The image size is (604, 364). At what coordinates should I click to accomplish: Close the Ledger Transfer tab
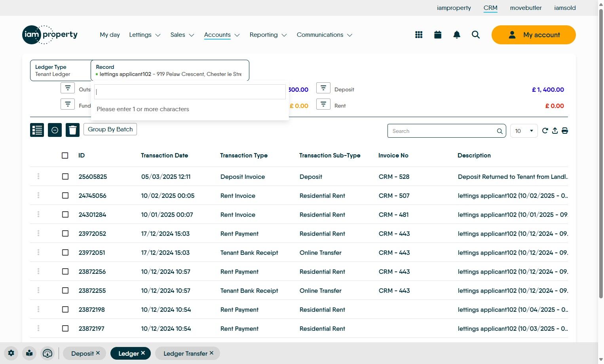pos(211,353)
